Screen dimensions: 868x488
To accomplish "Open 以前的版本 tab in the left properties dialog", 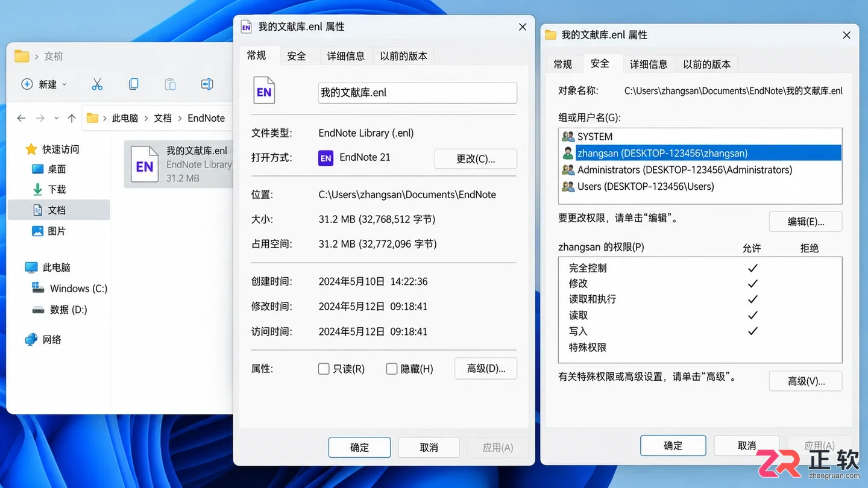I will click(404, 56).
